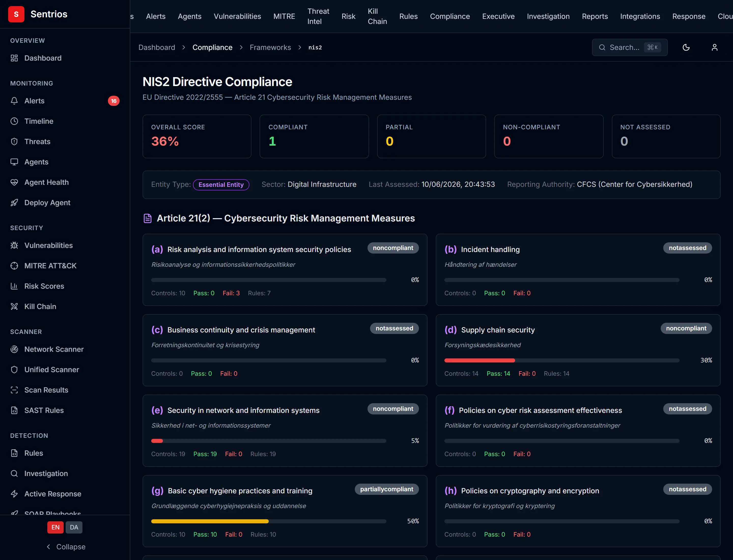Switch language to DA

point(74,527)
